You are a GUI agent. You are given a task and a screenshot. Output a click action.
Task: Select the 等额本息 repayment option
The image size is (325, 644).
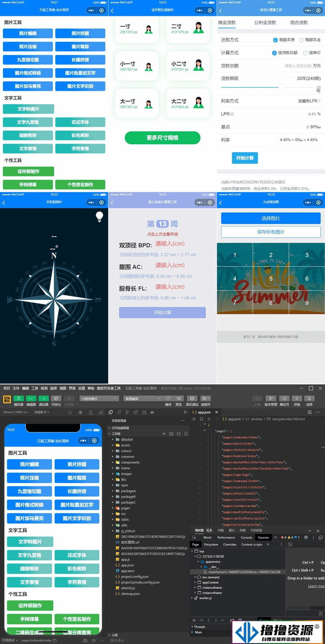(284, 40)
